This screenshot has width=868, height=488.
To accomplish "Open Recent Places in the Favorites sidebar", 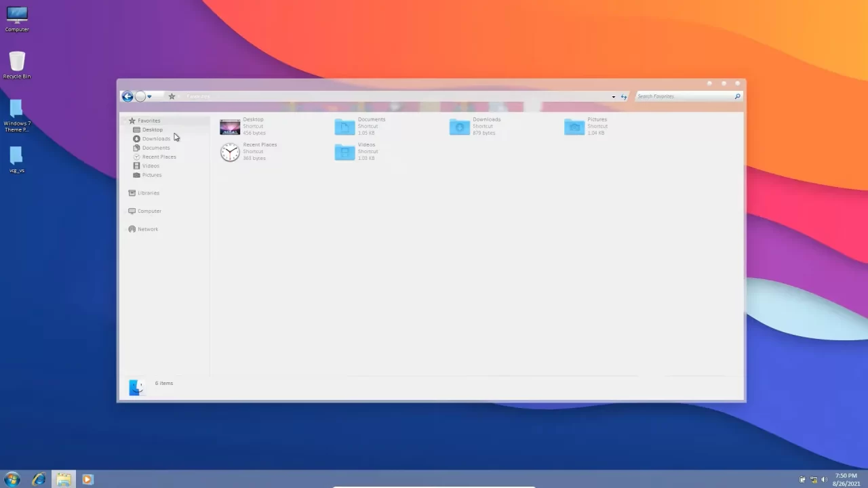I will (159, 157).
